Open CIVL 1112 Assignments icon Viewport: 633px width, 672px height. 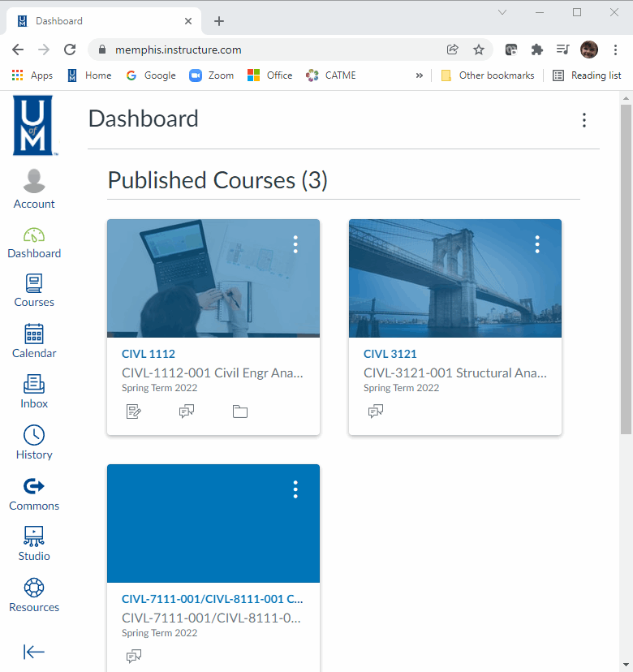(134, 411)
